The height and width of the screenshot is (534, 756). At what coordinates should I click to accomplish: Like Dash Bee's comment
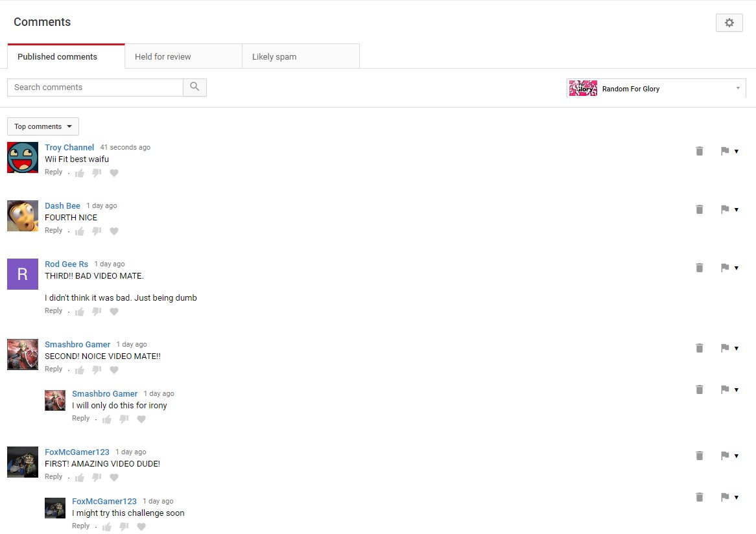tap(80, 231)
